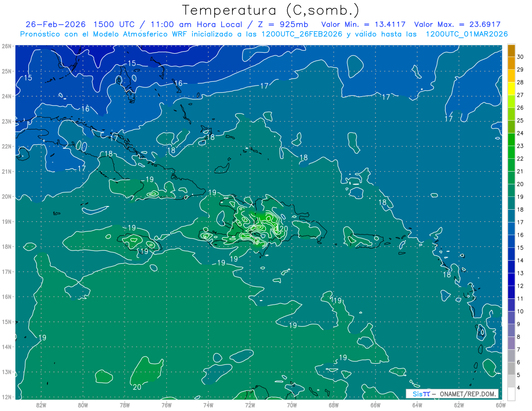Click the yellow swatch between 26 and 27
This screenshot has height=411, width=532.
tap(511, 89)
